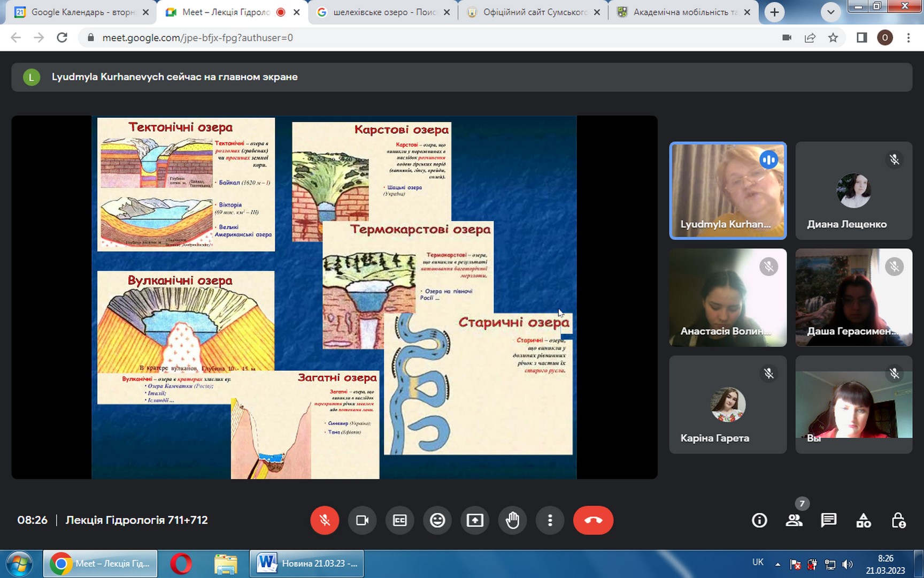Bookmark this page with the star icon
Viewport: 924px width, 578px height.
(x=833, y=37)
